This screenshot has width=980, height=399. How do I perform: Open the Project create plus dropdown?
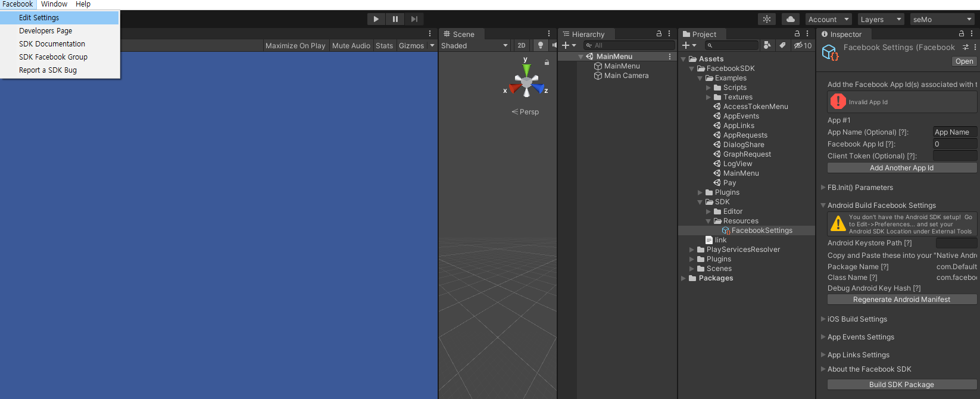tap(689, 45)
